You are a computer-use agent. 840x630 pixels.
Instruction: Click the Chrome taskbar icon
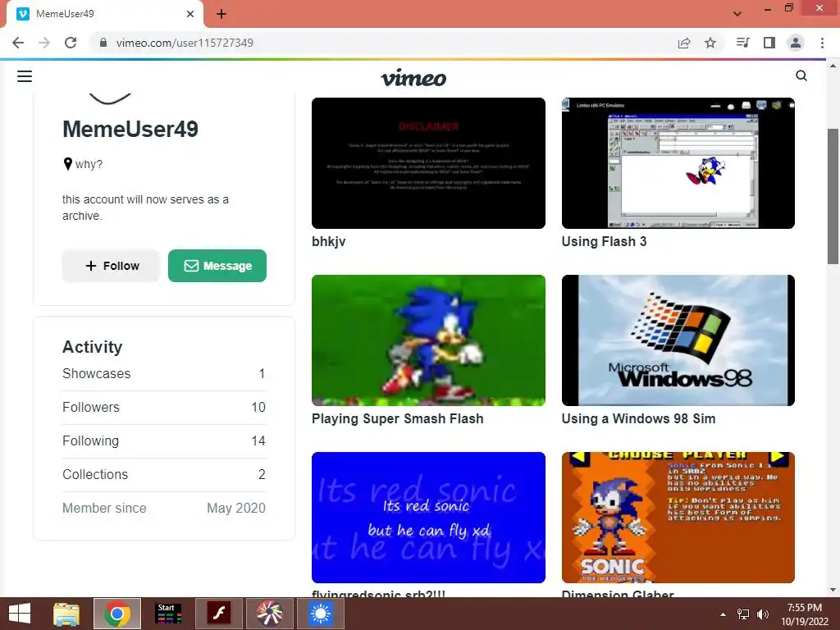pos(117,614)
